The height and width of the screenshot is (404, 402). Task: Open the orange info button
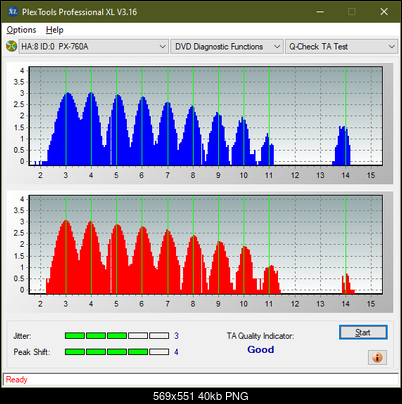pos(377,358)
